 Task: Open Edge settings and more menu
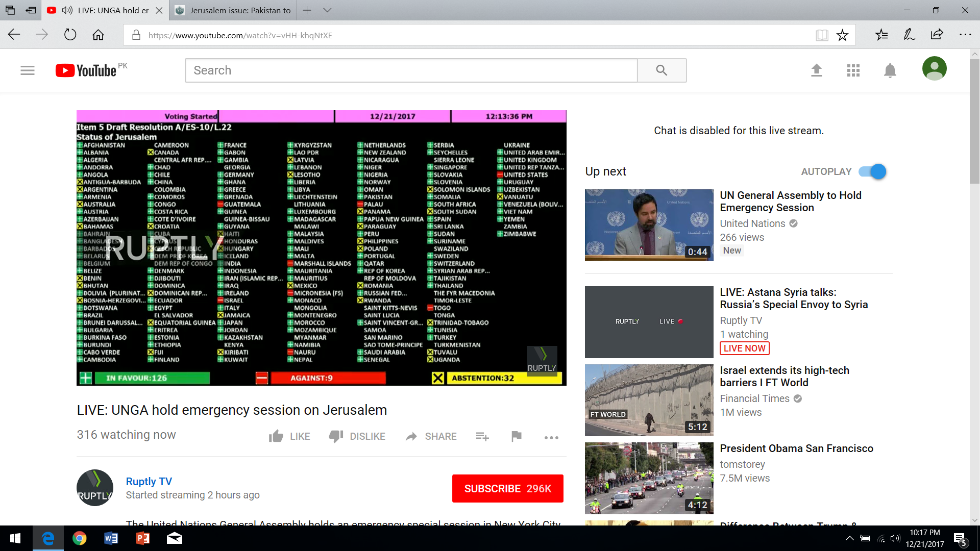coord(965,35)
